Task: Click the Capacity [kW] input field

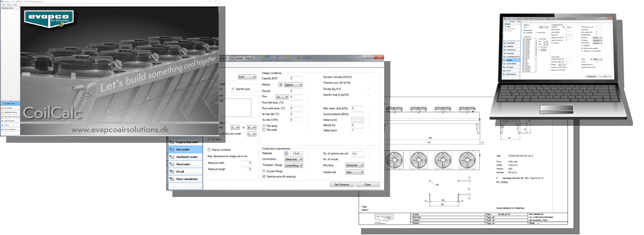Action: coord(296,79)
